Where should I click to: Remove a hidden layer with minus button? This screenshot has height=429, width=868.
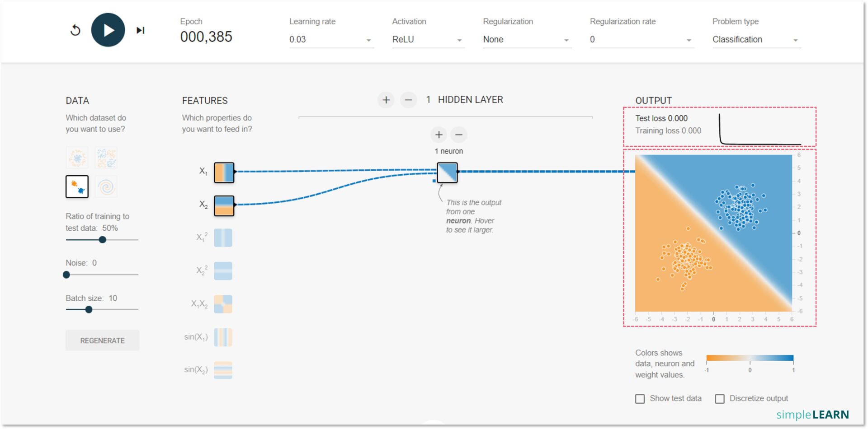409,100
